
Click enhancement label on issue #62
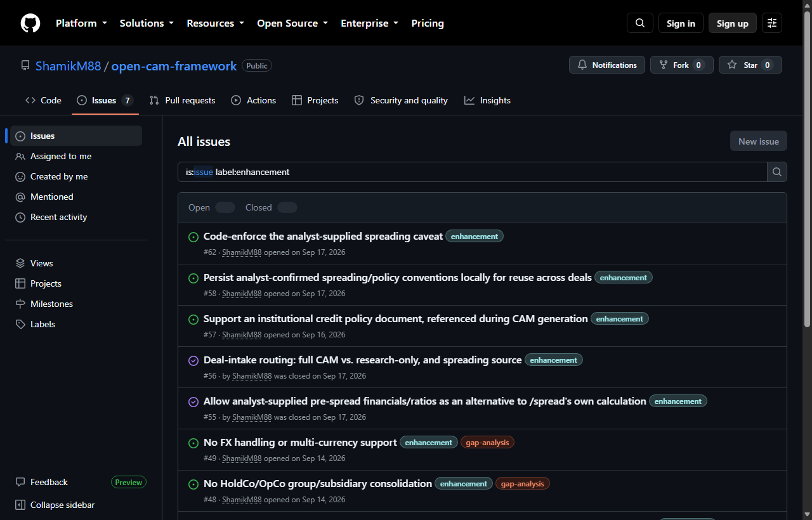click(x=475, y=237)
